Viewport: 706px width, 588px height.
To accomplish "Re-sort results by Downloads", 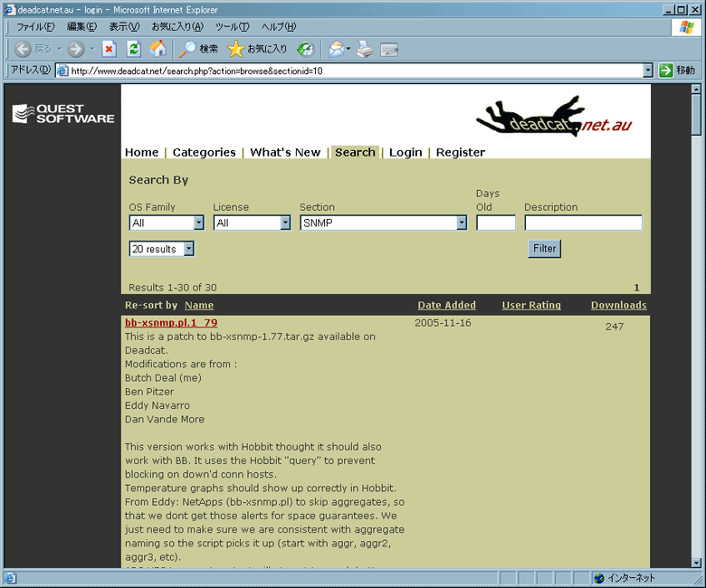I will (618, 305).
